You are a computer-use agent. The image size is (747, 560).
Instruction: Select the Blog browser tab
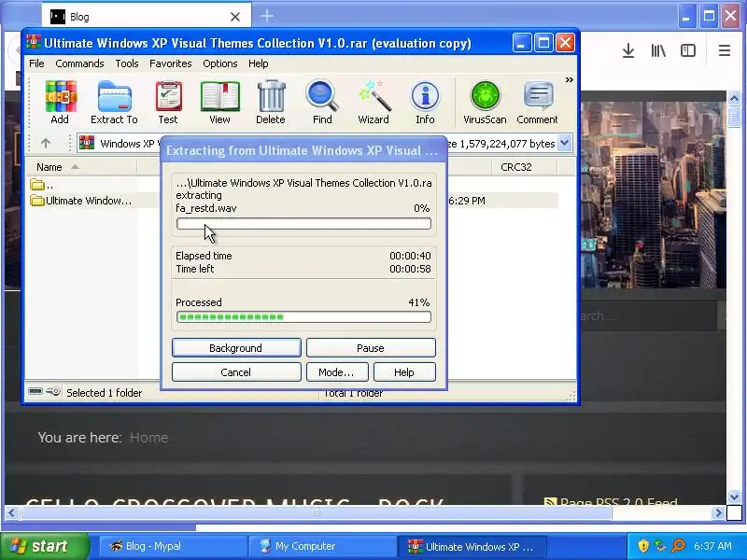point(147,16)
